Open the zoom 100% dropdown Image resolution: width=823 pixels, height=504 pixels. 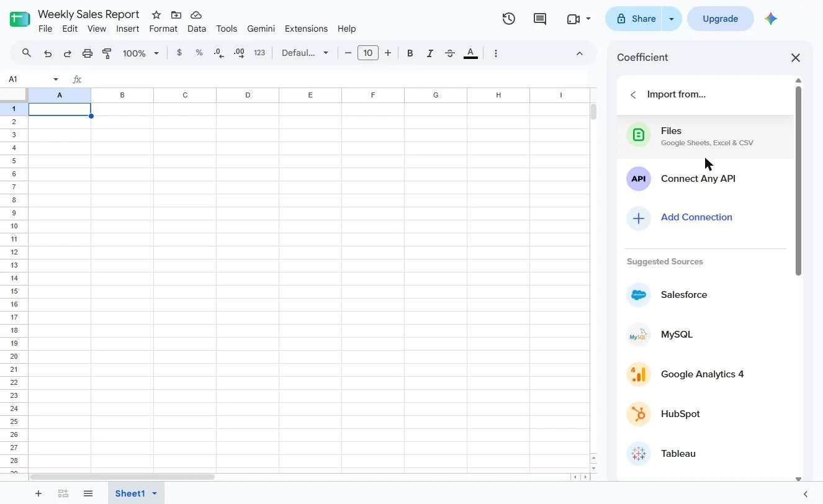pos(141,53)
